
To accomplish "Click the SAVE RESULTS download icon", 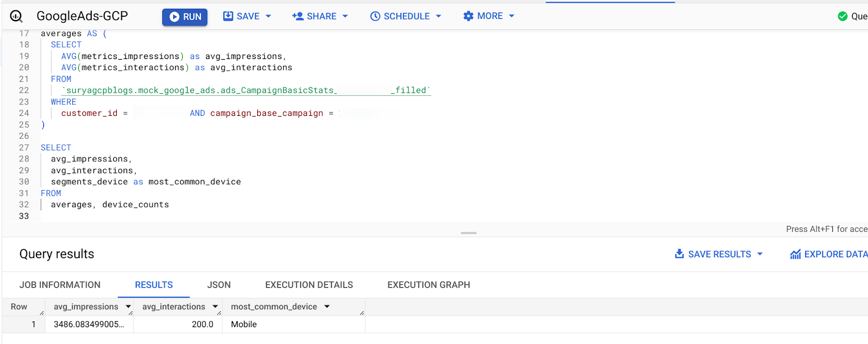I will (x=679, y=254).
